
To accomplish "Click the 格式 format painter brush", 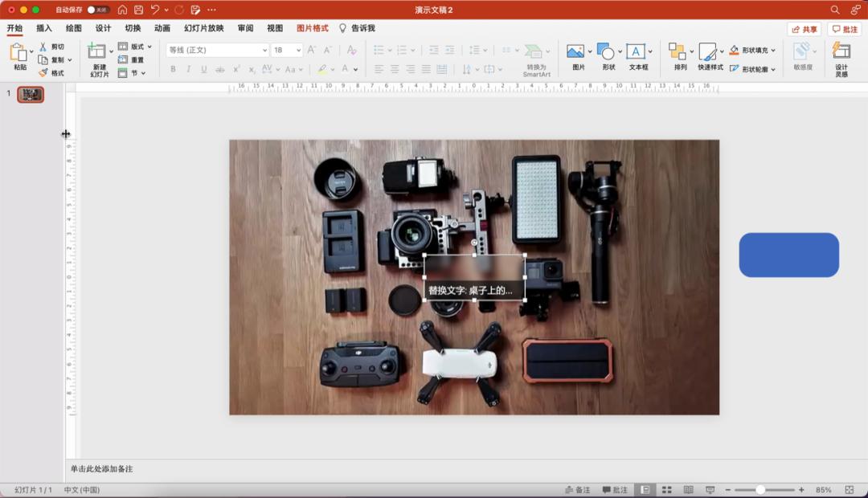I will pos(44,73).
